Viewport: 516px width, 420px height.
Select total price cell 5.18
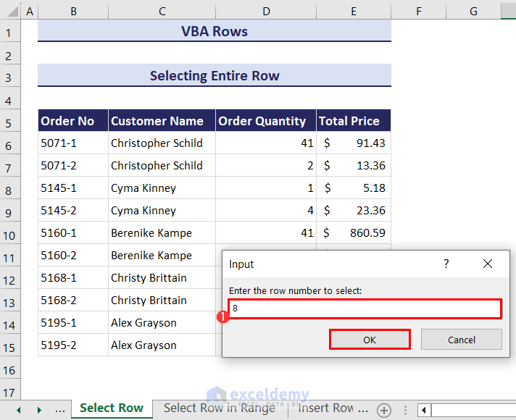tap(354, 188)
